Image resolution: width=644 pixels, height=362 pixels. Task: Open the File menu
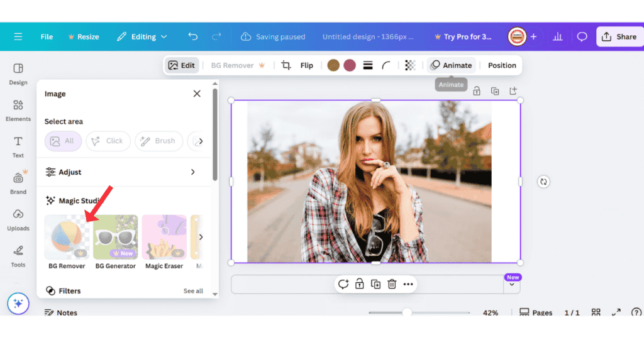tap(46, 36)
